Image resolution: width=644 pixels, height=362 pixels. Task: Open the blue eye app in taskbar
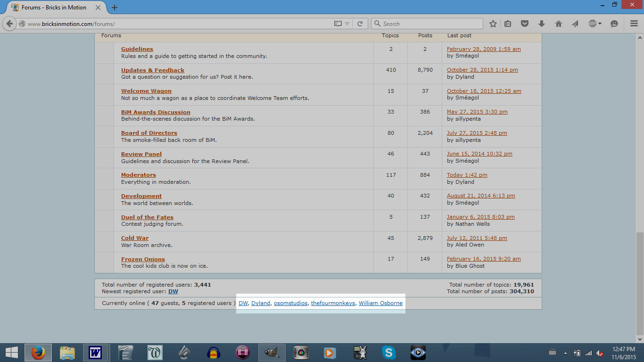pyautogui.click(x=418, y=353)
